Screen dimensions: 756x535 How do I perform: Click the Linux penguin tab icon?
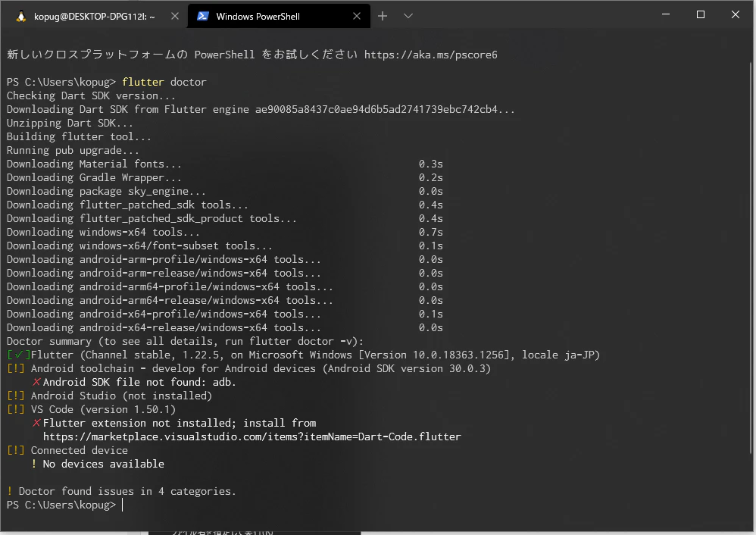[x=21, y=17]
